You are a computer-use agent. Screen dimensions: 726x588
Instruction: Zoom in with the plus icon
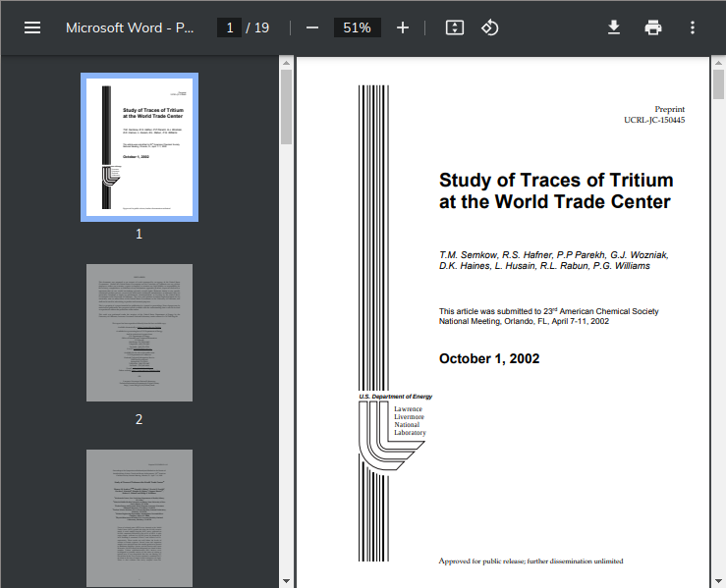(403, 27)
